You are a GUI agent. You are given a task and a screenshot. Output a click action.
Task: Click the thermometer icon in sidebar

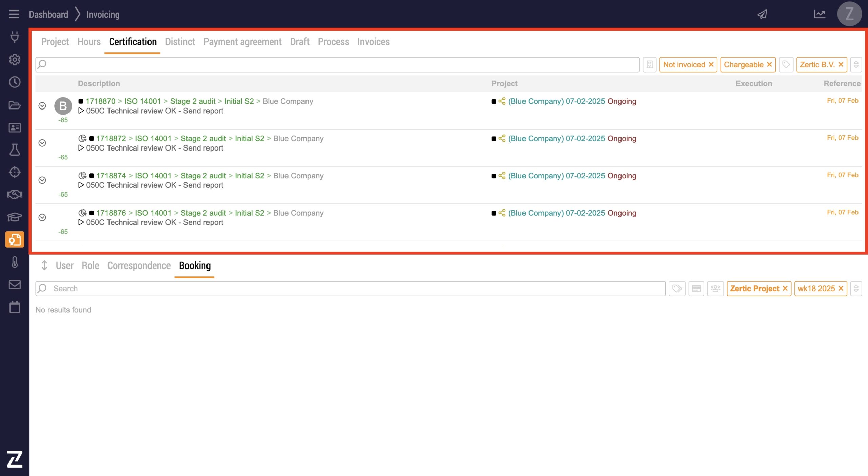[15, 262]
